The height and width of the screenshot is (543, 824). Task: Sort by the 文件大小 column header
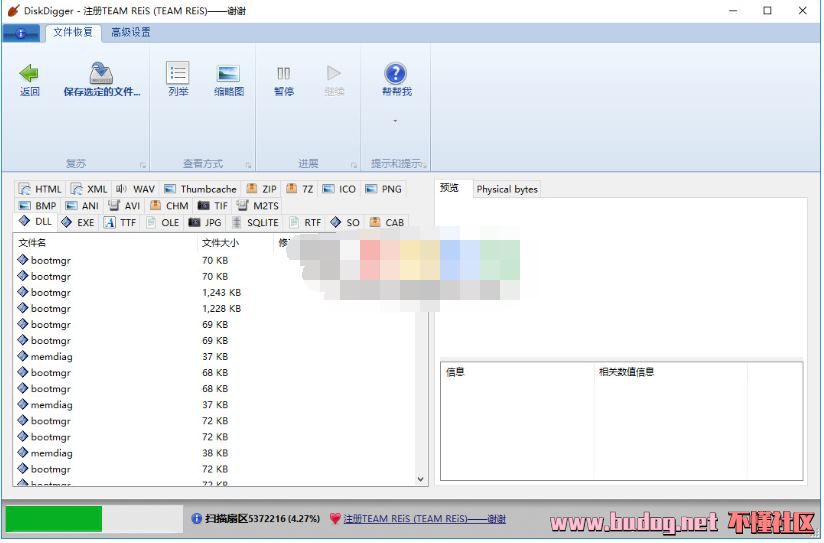(234, 242)
